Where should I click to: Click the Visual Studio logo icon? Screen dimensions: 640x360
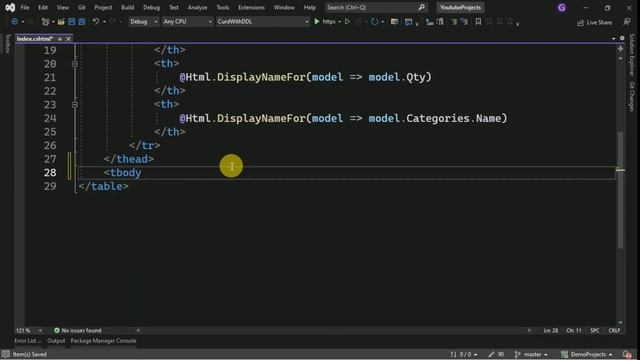pos(10,7)
